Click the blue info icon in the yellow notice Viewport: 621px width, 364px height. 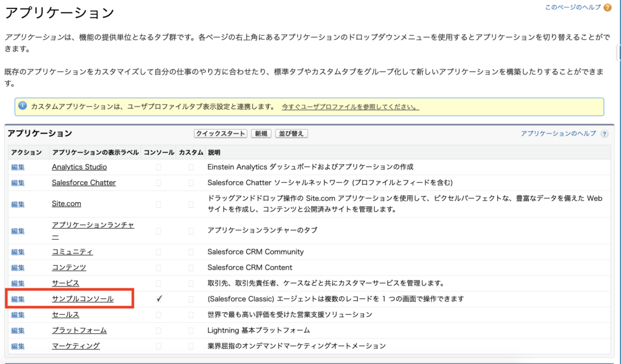tap(22, 106)
